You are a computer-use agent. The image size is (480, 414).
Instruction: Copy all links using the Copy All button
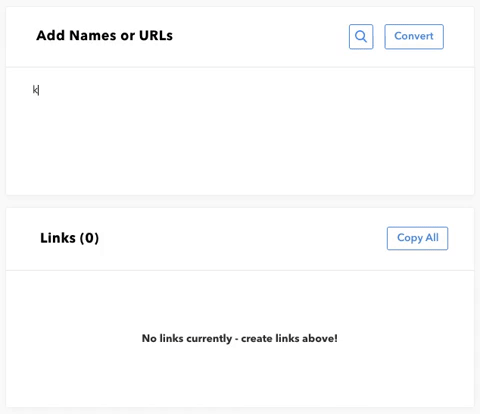[417, 238]
